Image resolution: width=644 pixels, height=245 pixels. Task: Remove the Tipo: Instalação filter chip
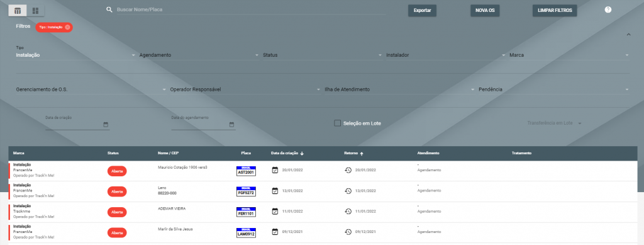tap(67, 27)
